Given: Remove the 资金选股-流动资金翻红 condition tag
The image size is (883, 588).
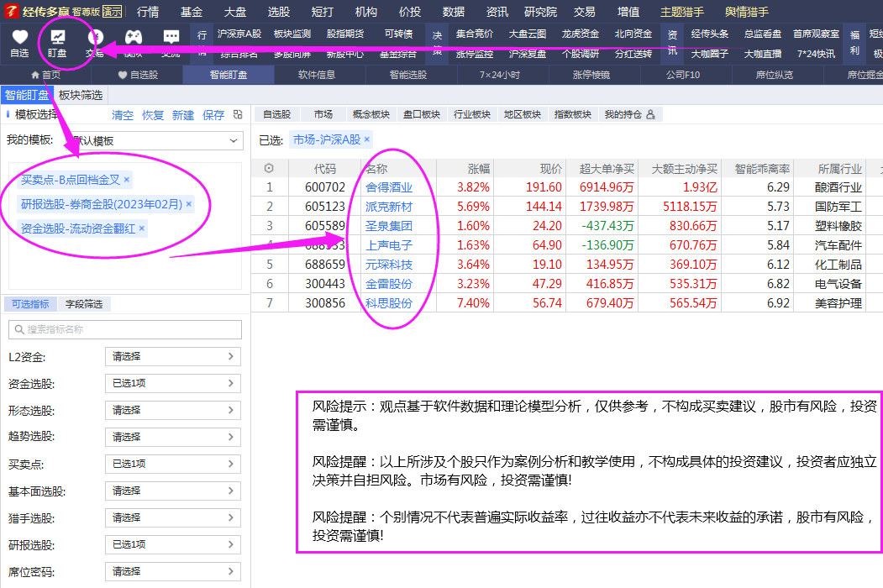Looking at the screenshot, I should click(x=142, y=228).
